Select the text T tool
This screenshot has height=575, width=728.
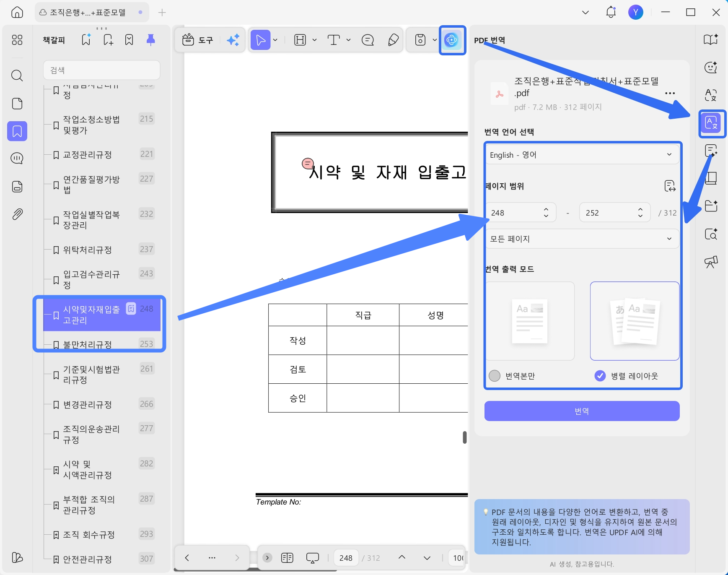point(334,40)
